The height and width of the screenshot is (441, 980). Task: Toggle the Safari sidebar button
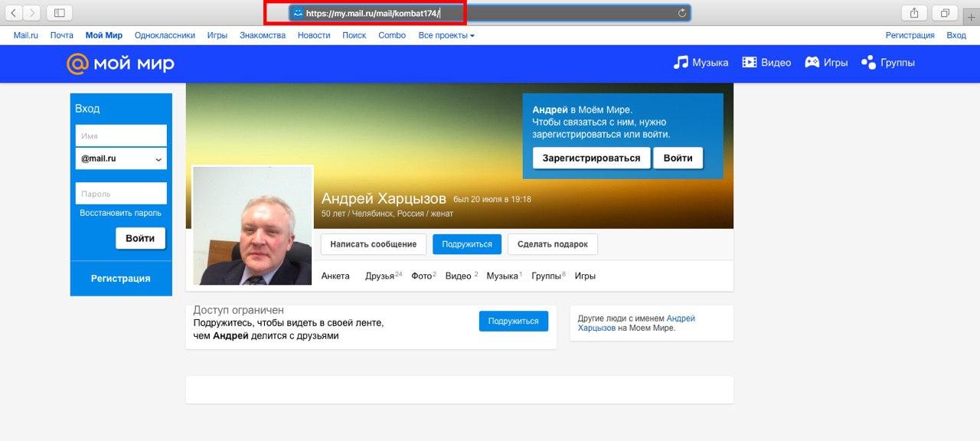coord(60,13)
